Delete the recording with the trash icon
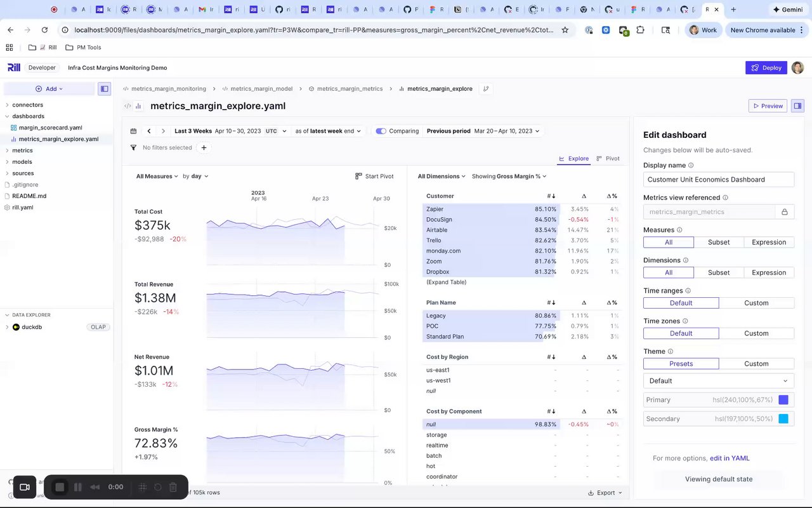Screen dimensions: 812x508 click(x=173, y=487)
